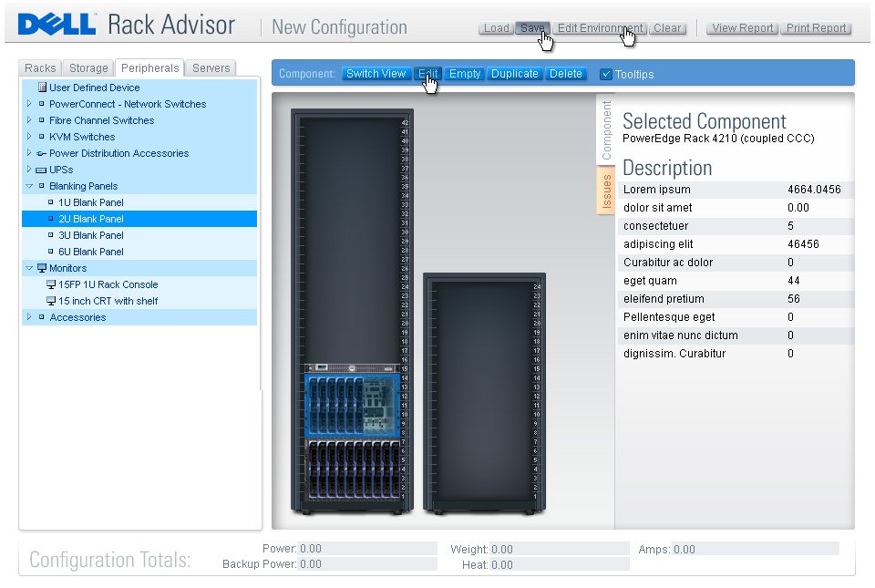875x588 pixels.
Task: Click the Power total field
Action: [367, 549]
